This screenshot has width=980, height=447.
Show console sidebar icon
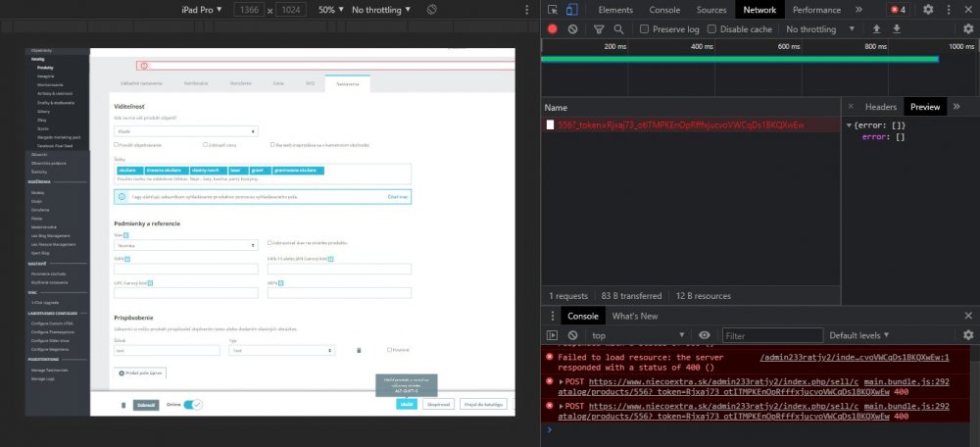[x=552, y=335]
